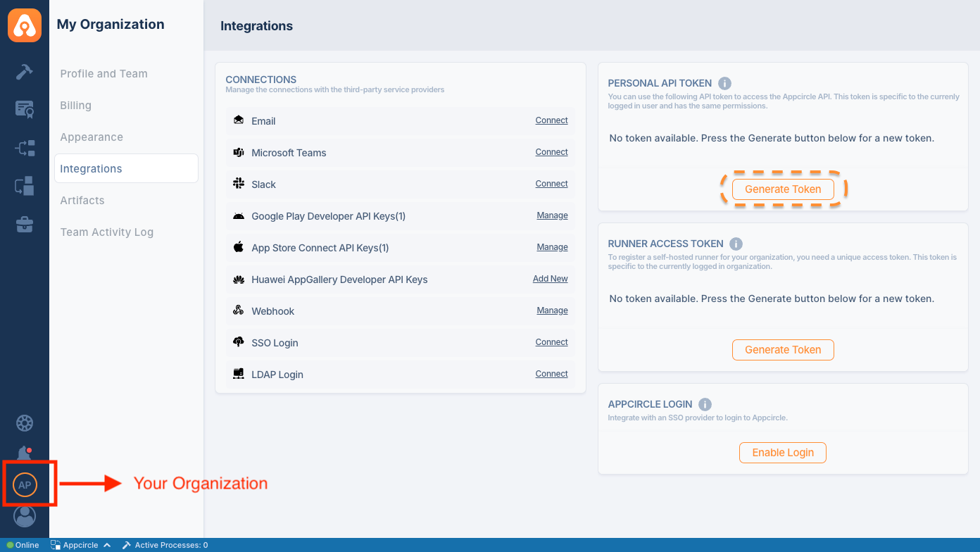Click the LDAP Login icon
Viewport: 980px width, 552px height.
click(x=239, y=374)
